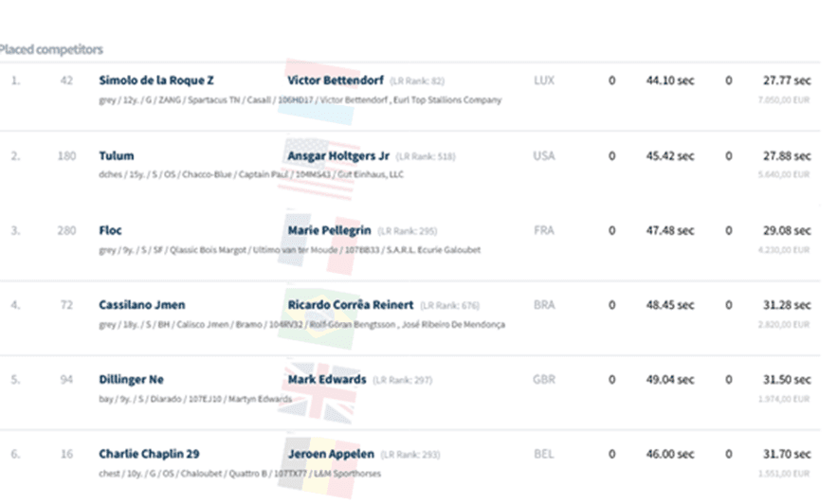Image resolution: width=837 pixels, height=504 pixels.
Task: Open horse Simolo de la Roque Z
Action: [x=156, y=81]
